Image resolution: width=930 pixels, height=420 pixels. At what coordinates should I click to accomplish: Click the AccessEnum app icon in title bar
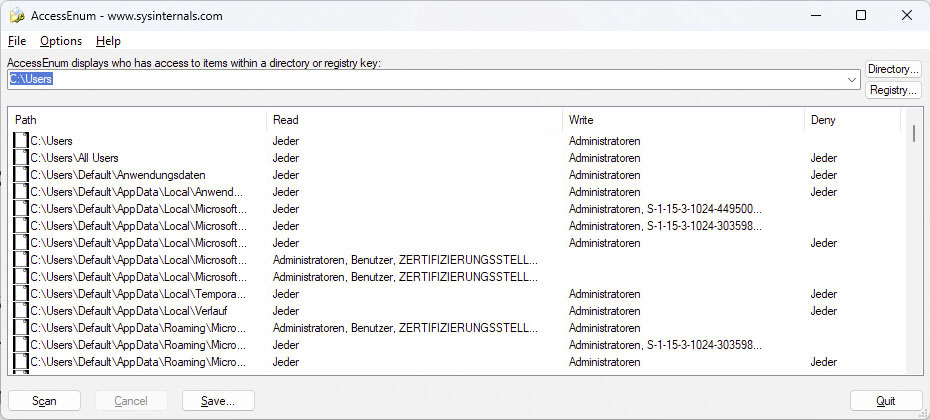click(x=17, y=16)
